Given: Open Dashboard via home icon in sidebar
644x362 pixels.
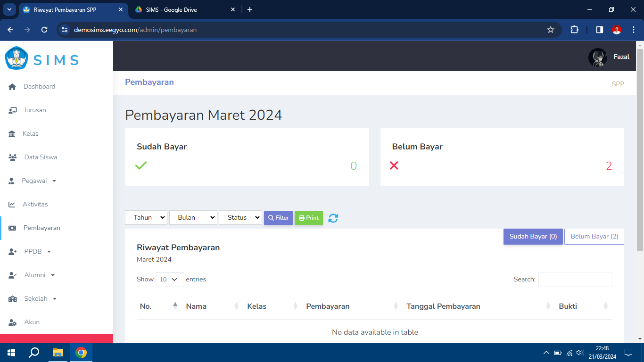Looking at the screenshot, I should coord(13,87).
